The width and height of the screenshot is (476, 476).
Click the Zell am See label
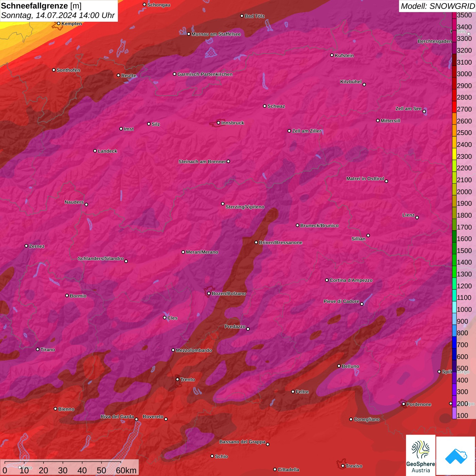pos(408,108)
